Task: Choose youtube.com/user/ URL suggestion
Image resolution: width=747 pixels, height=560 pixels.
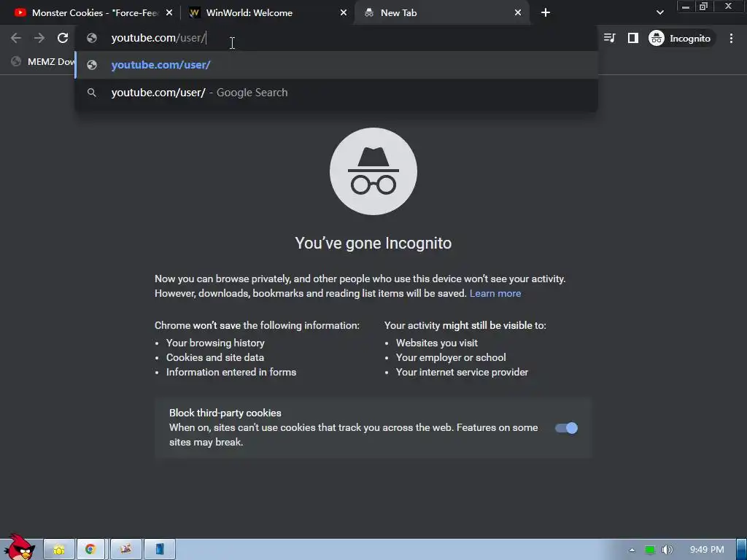Action: click(336, 65)
